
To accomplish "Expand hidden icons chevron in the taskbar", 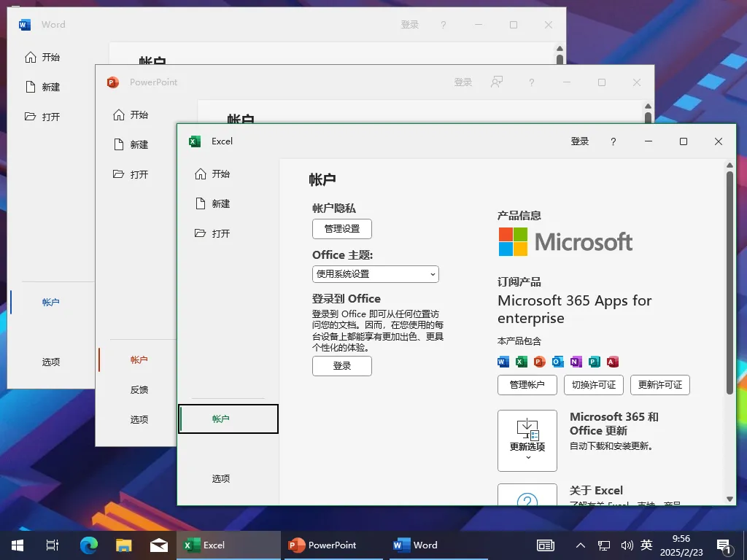I will pyautogui.click(x=580, y=545).
